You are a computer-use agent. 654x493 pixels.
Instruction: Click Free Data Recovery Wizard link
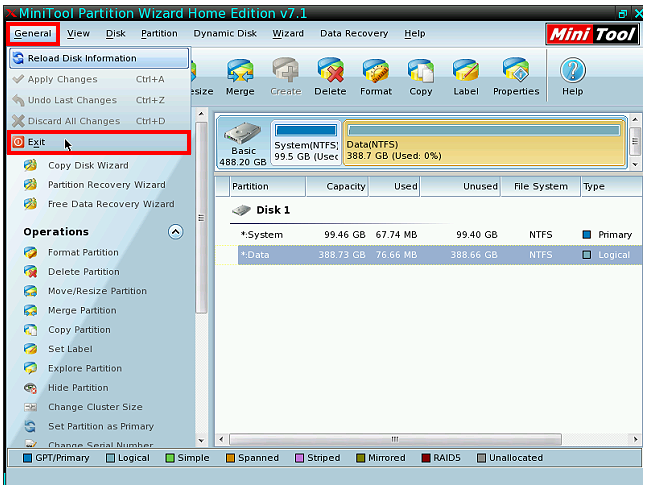point(111,204)
